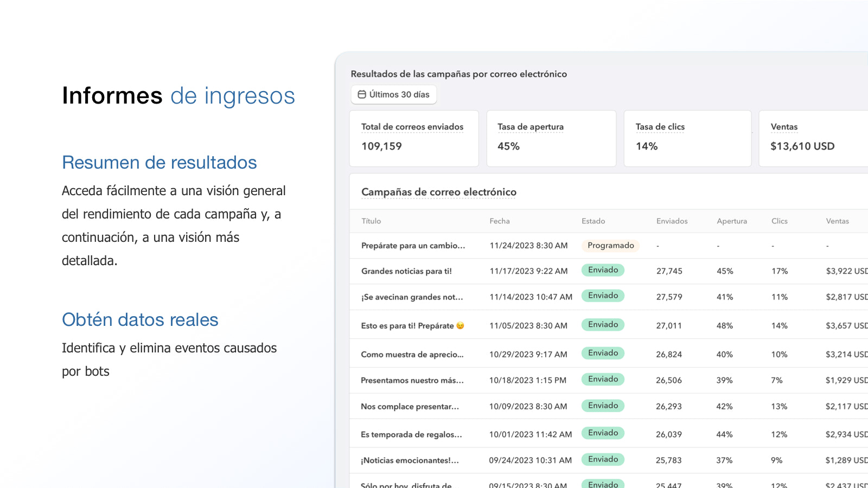
Task: Sort by the Título column header
Action: coord(371,221)
